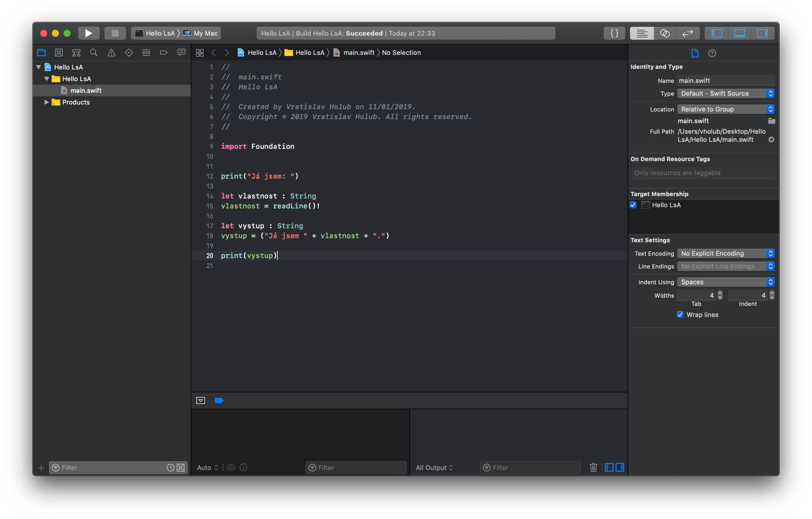The image size is (812, 519).
Task: Disable the Wrap lines checkbox
Action: pyautogui.click(x=680, y=315)
